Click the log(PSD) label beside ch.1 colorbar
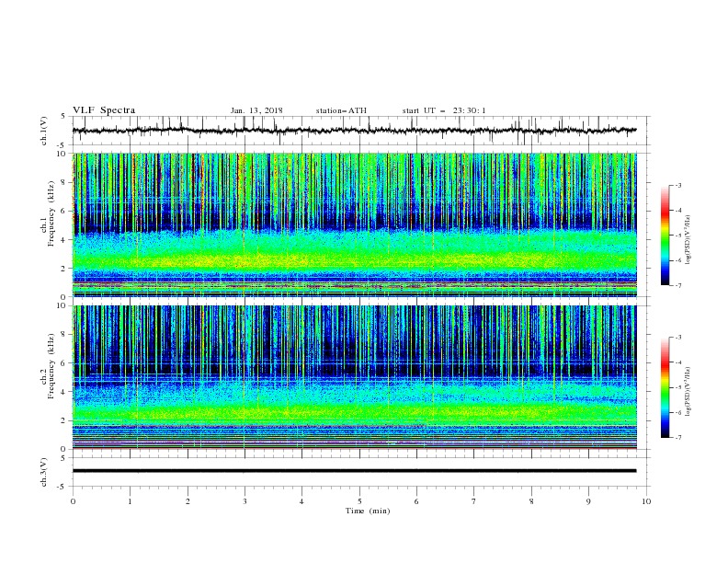The height and width of the screenshot is (563, 728). point(688,240)
